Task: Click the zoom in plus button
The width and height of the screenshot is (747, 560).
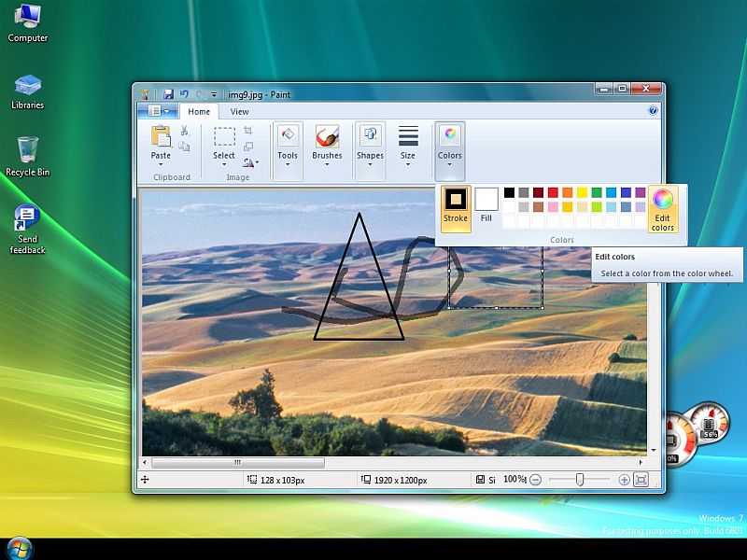Action: coord(624,480)
